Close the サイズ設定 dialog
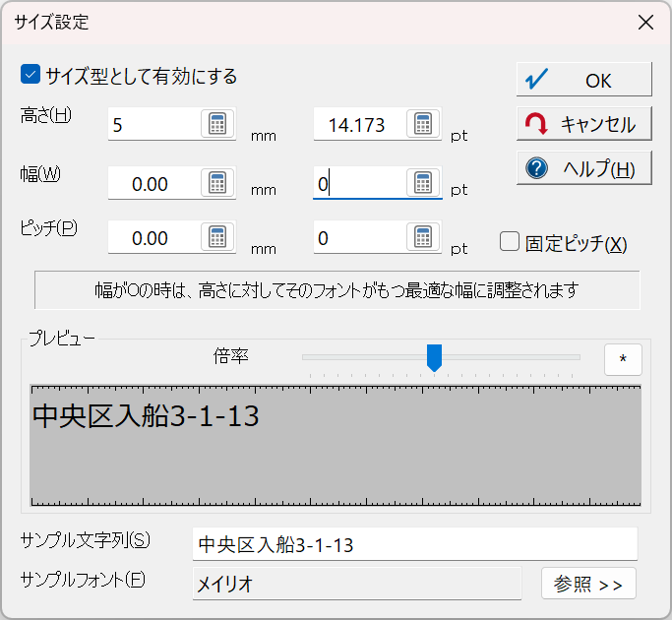 pyautogui.click(x=645, y=23)
